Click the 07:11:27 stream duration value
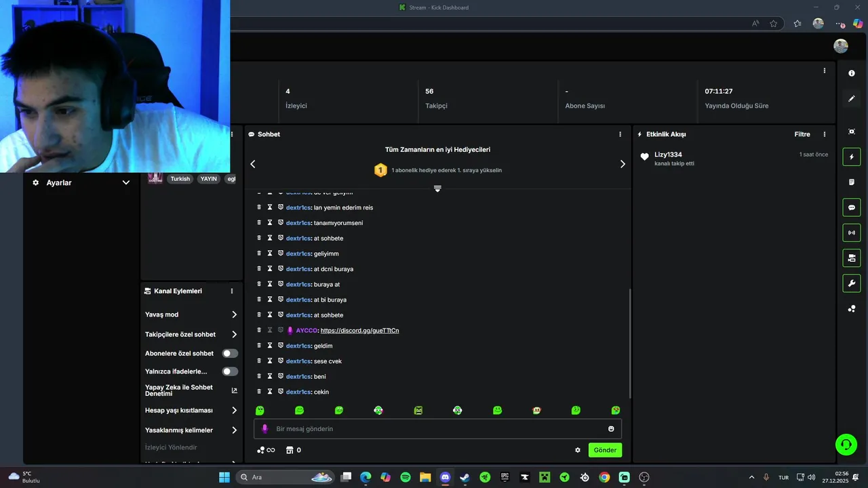The image size is (868, 488). coord(719,91)
